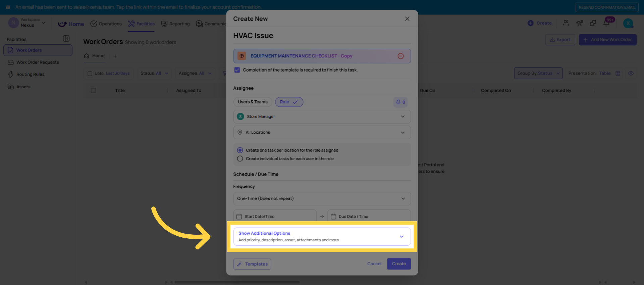This screenshot has width=644, height=285.
Task: Open the Templates button
Action: click(x=252, y=264)
